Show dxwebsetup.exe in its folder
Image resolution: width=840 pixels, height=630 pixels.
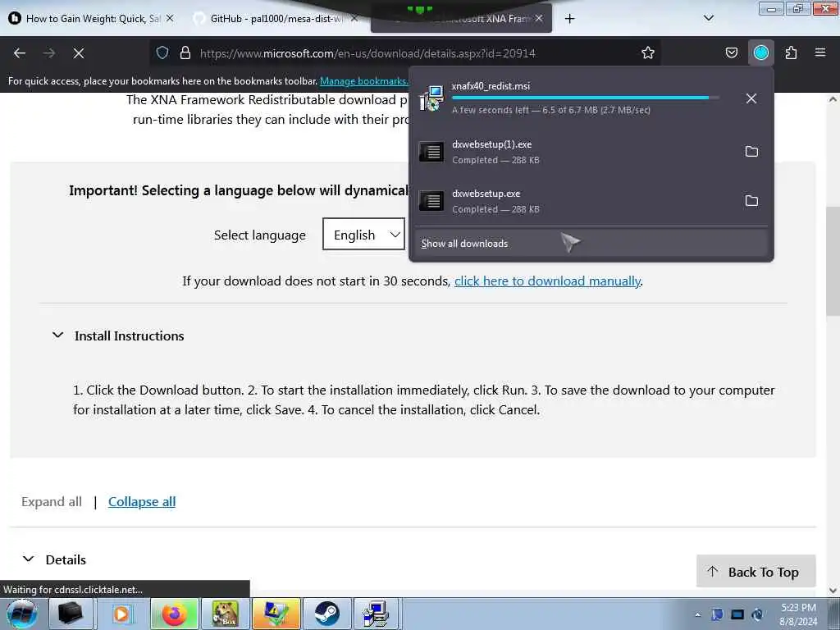(751, 201)
